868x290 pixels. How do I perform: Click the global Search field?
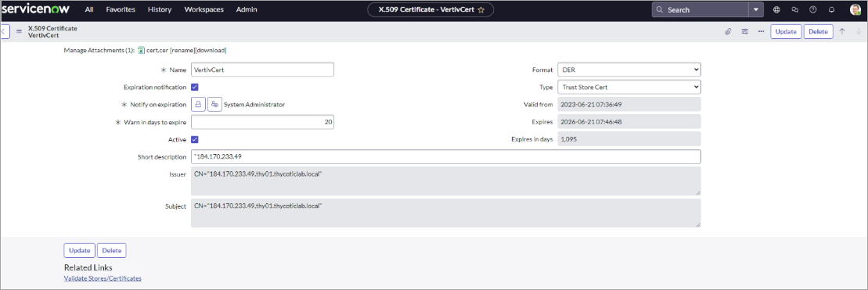[x=701, y=10]
